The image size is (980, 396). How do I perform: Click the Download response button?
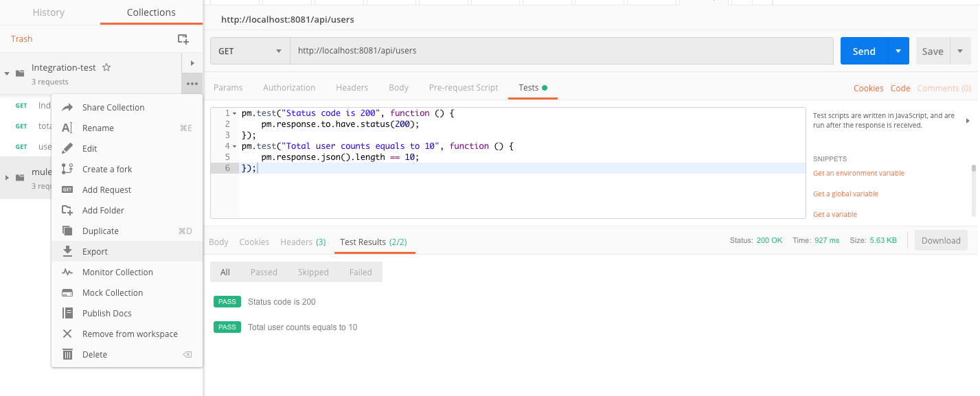(941, 241)
